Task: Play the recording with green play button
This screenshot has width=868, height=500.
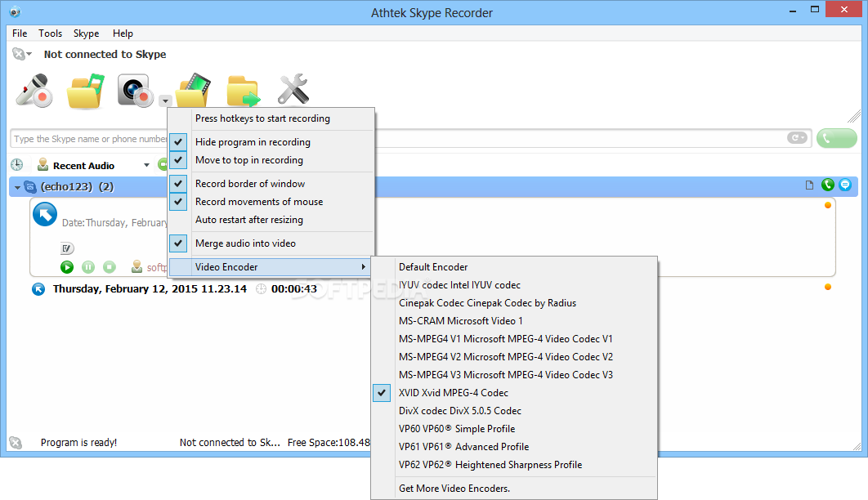Action: tap(67, 267)
